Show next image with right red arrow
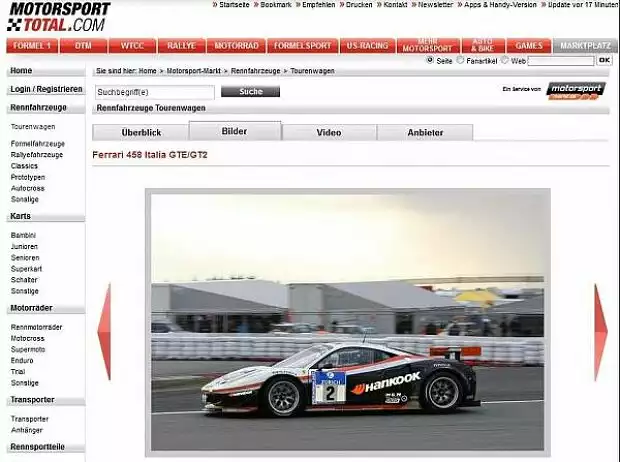 pos(601,332)
